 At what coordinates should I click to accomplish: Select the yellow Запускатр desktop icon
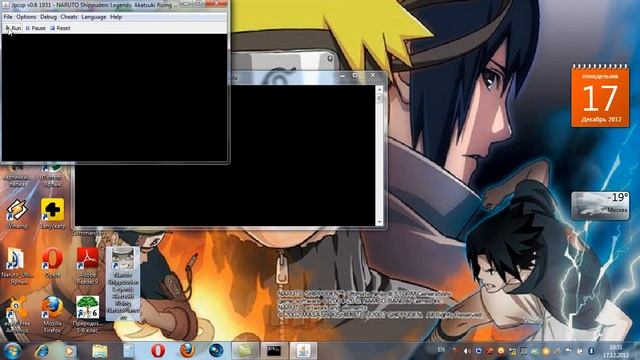tap(52, 214)
